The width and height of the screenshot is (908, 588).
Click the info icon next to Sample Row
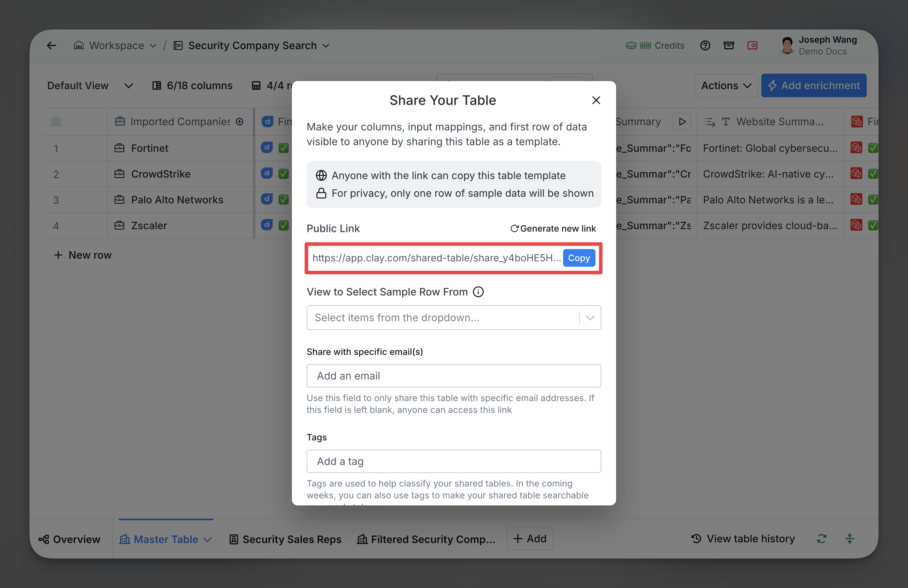click(478, 292)
